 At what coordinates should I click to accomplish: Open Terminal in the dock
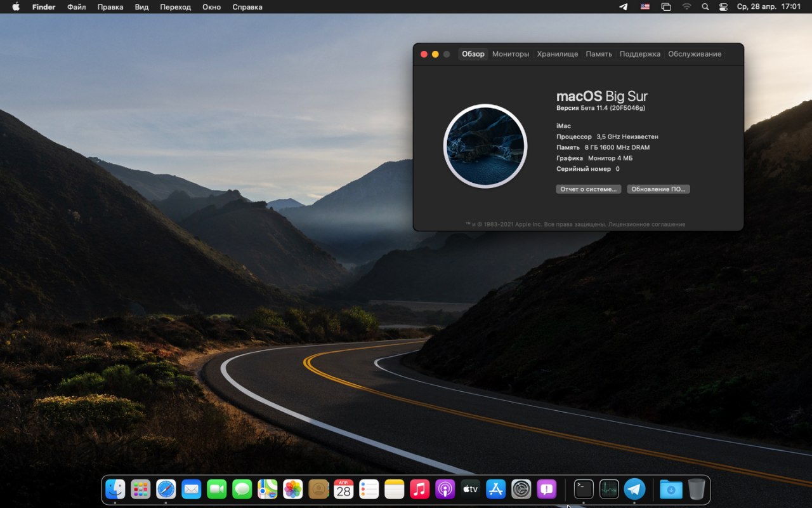point(584,489)
